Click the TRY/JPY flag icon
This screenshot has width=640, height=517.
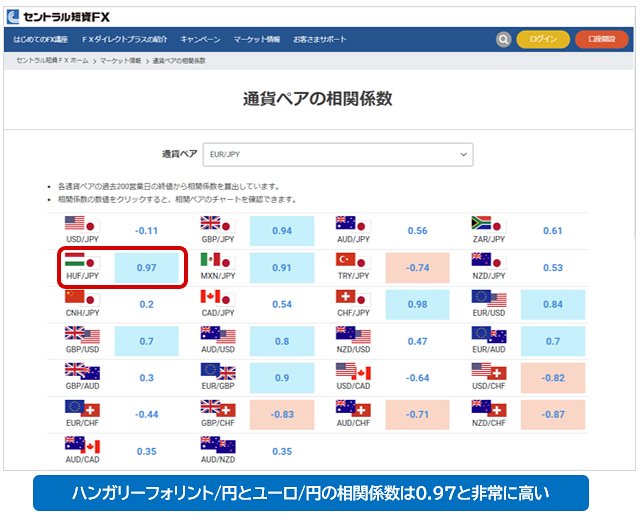pyautogui.click(x=351, y=261)
